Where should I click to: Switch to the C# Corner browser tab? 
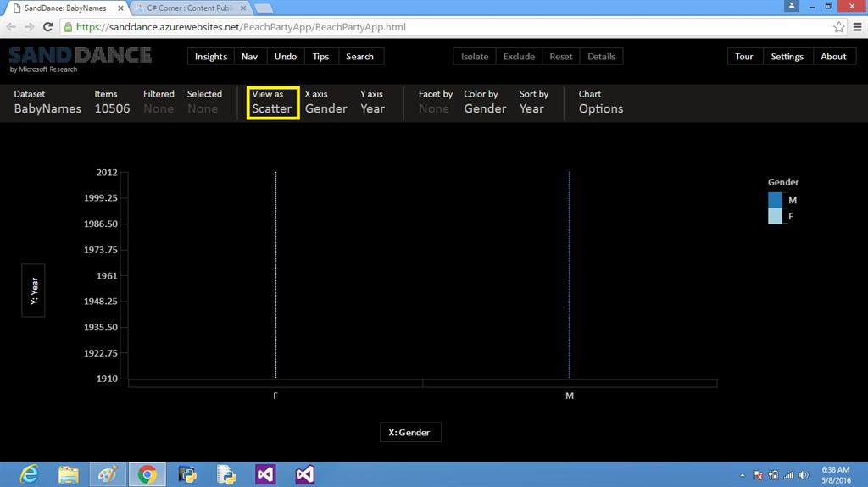190,8
